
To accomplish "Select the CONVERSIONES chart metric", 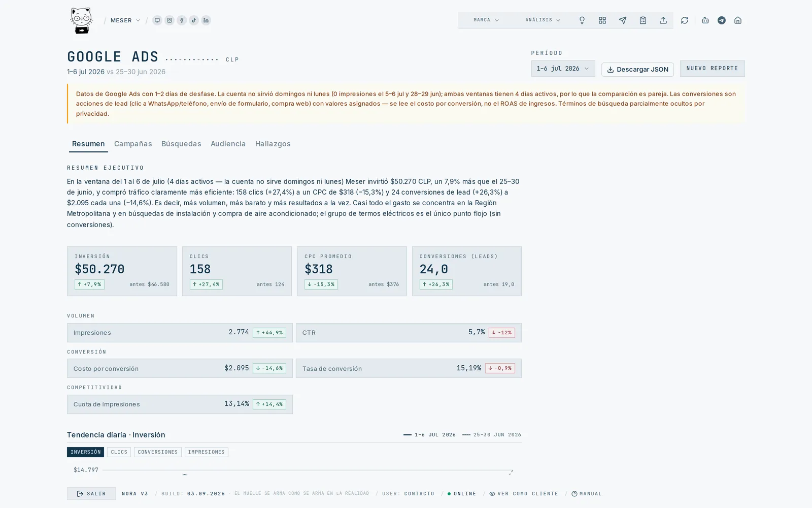I will coord(158,452).
